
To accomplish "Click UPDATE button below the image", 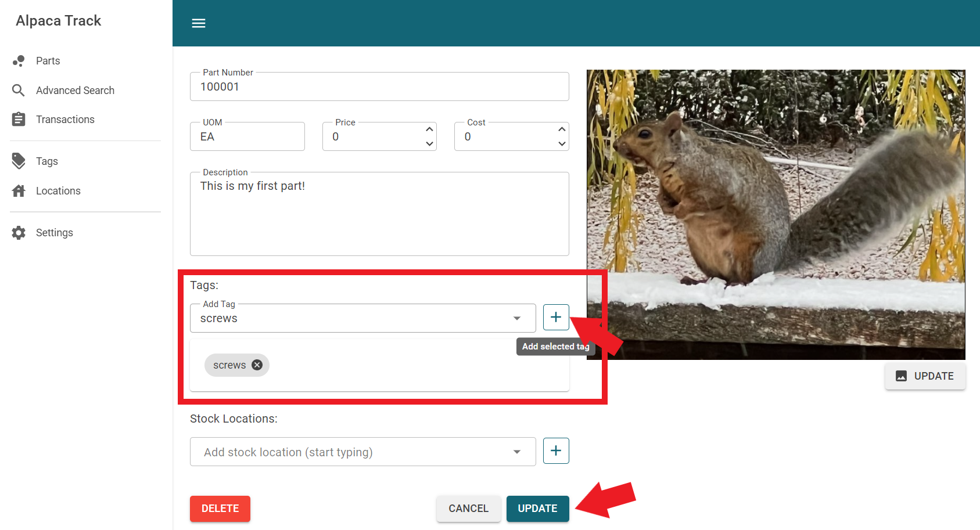I will coord(925,376).
